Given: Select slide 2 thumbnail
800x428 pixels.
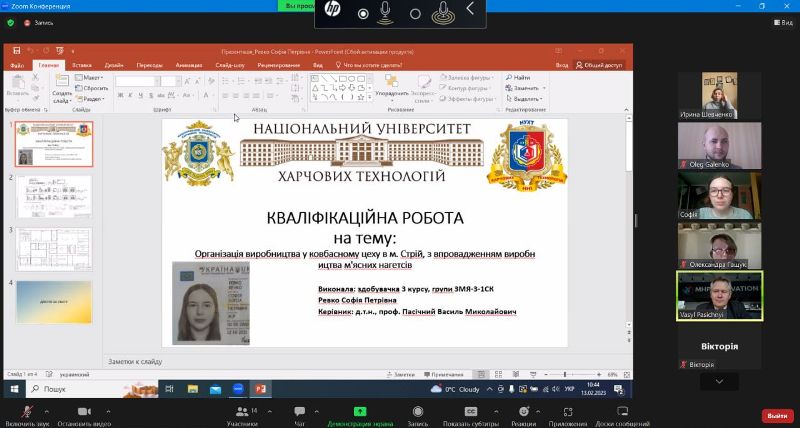Looking at the screenshot, I should (x=54, y=197).
